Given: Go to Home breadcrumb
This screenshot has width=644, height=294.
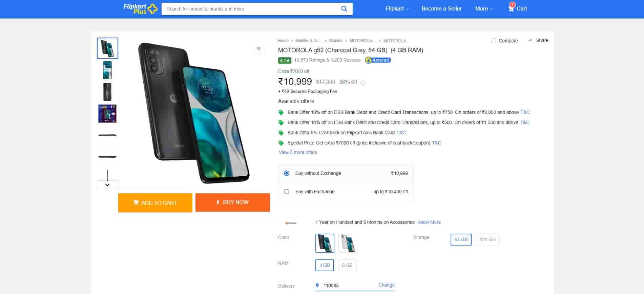Looking at the screenshot, I should 283,41.
